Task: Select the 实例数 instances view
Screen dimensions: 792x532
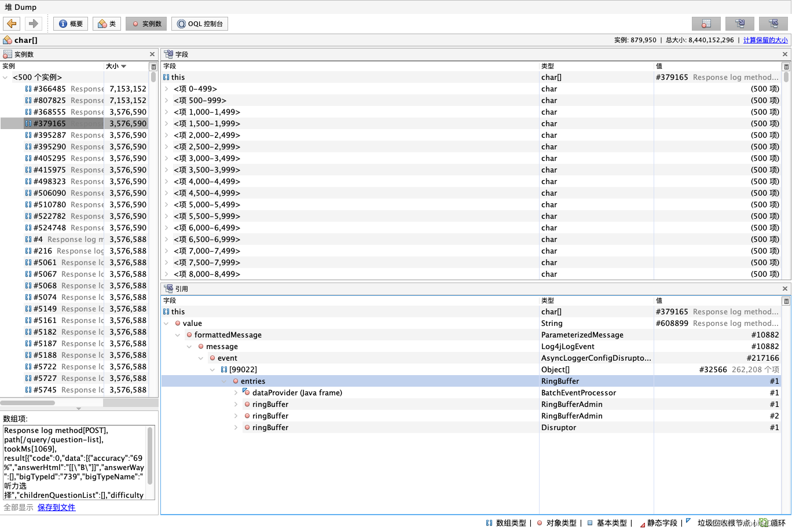Action: coord(146,24)
